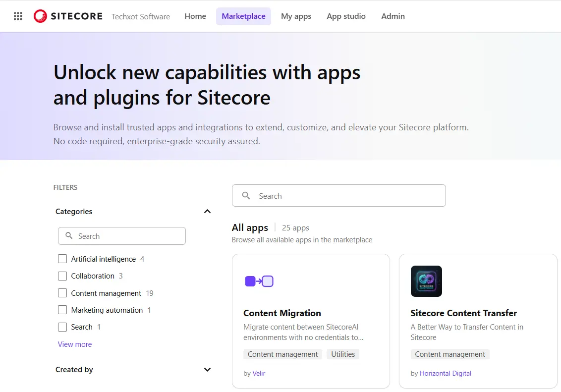Click Content management tag on Content Migration

[282, 354]
